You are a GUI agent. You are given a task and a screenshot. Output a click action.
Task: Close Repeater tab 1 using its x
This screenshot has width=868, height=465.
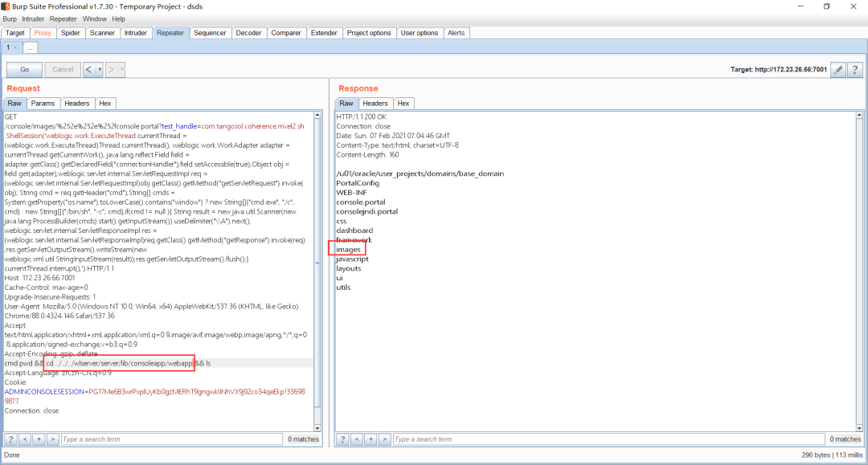pyautogui.click(x=15, y=47)
